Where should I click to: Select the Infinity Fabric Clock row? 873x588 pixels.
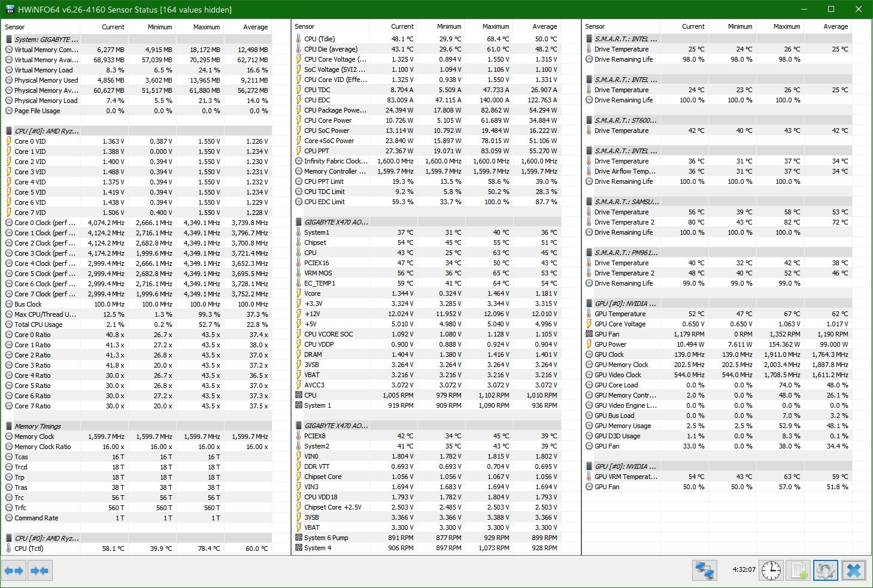pos(427,161)
